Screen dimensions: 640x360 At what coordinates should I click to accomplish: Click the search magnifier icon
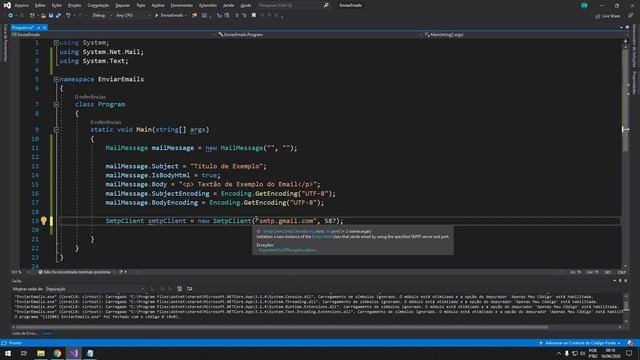pos(326,5)
